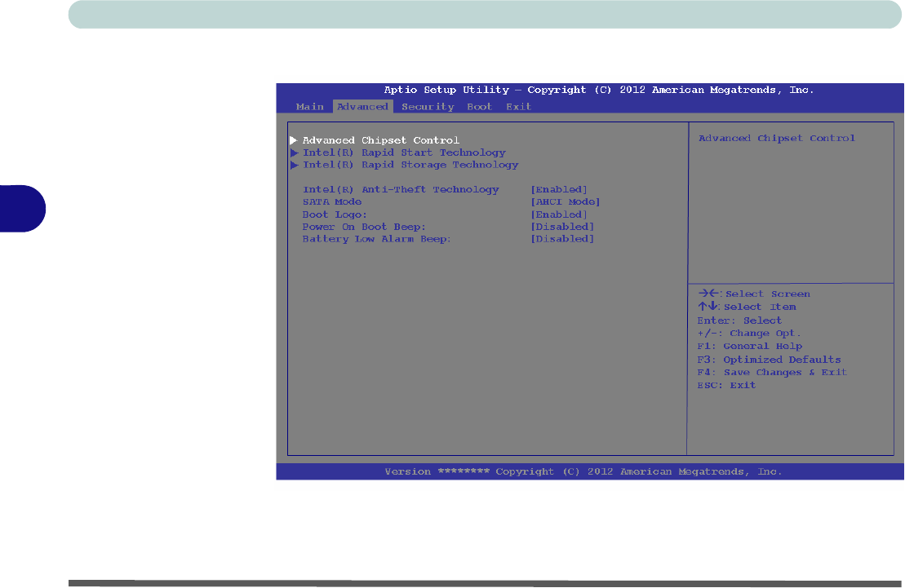This screenshot has width=905, height=588.
Task: Click F4: Save Changes & Exit line
Action: coord(772,373)
